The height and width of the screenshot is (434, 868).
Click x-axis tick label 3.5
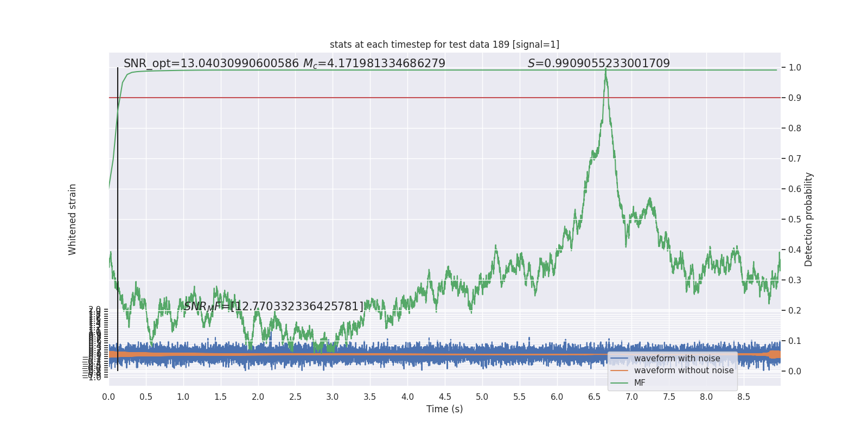[x=370, y=397]
